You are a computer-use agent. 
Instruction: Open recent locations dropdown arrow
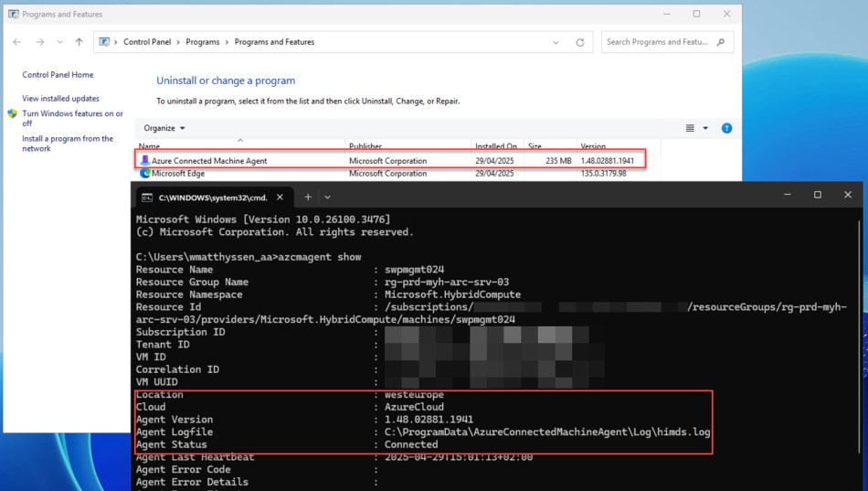[59, 42]
